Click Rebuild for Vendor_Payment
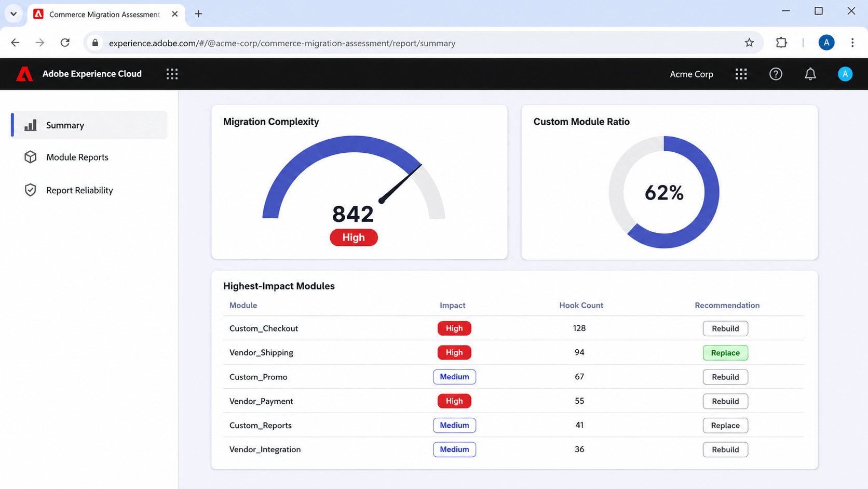 point(725,401)
